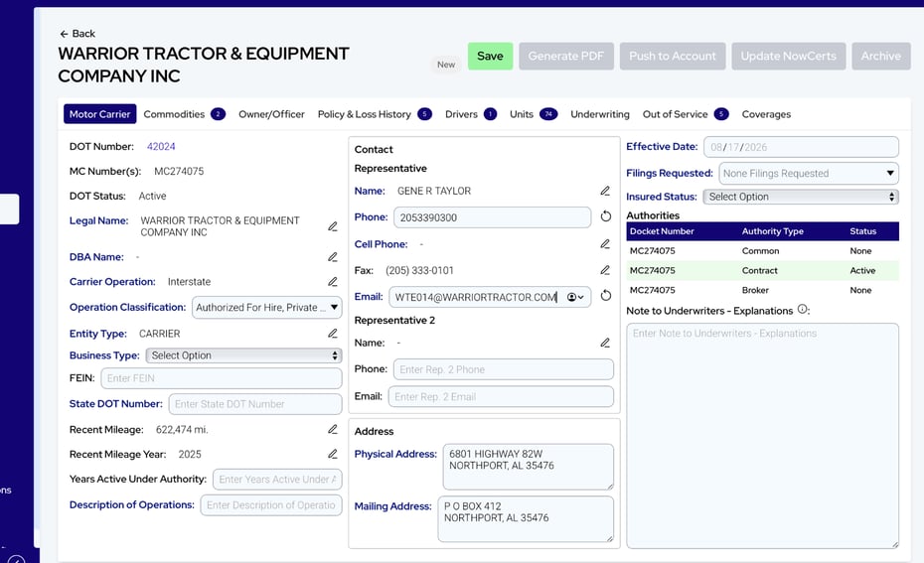
Task: Switch to Coverages tab
Action: tap(766, 114)
